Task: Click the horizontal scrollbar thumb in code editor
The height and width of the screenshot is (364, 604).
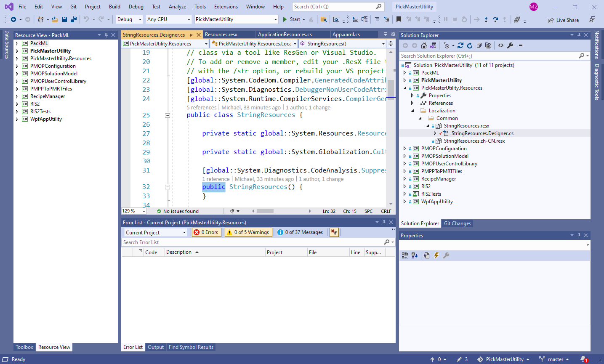Action: point(265,211)
